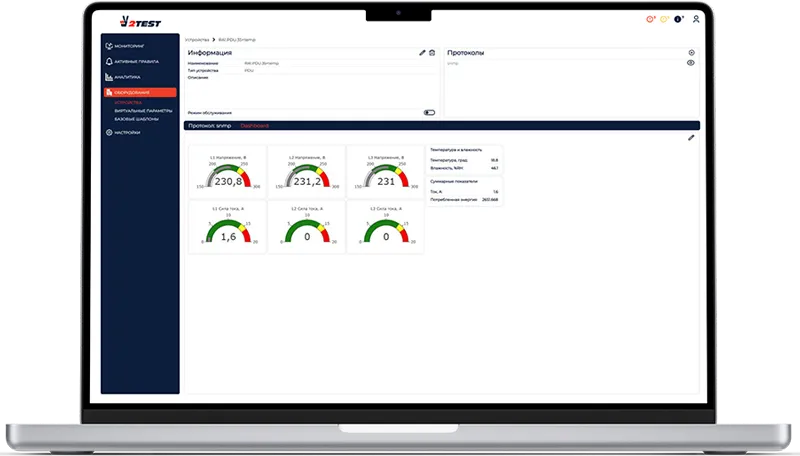Switch to the Dashboard tab
This screenshot has width=800, height=456.
(x=254, y=125)
